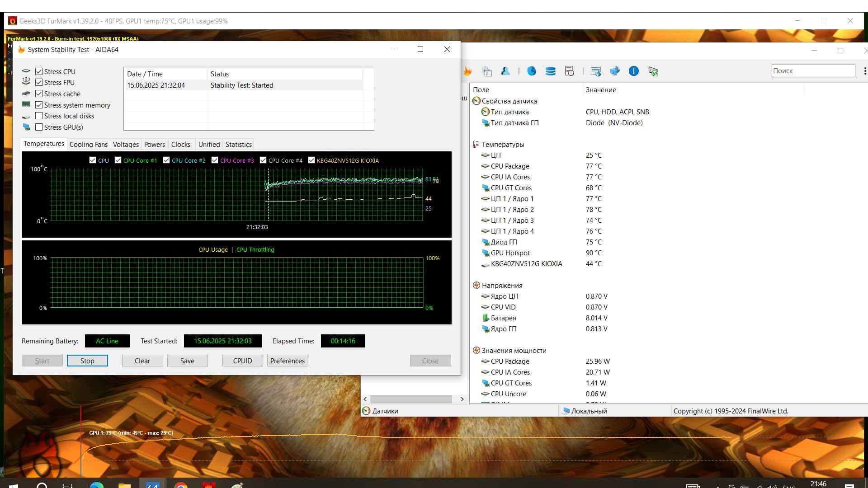Click the user profile icon in AIDA64 toolbar

click(505, 71)
